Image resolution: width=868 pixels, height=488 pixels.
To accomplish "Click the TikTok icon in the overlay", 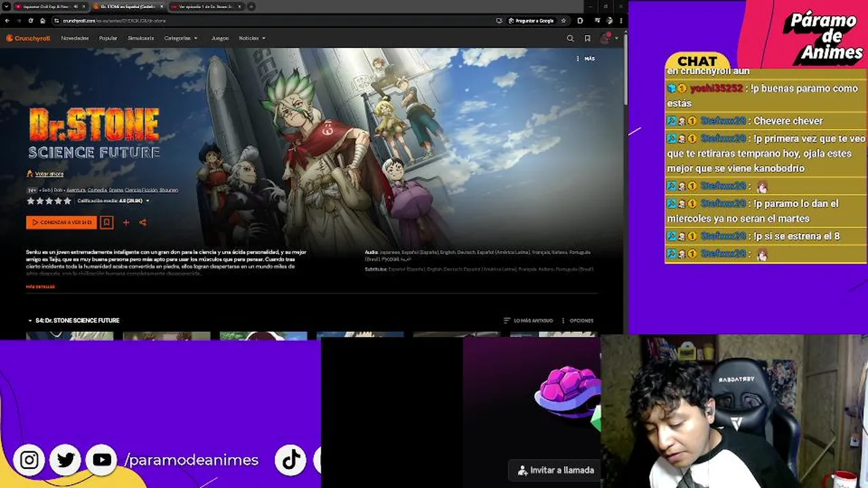I will pyautogui.click(x=291, y=460).
